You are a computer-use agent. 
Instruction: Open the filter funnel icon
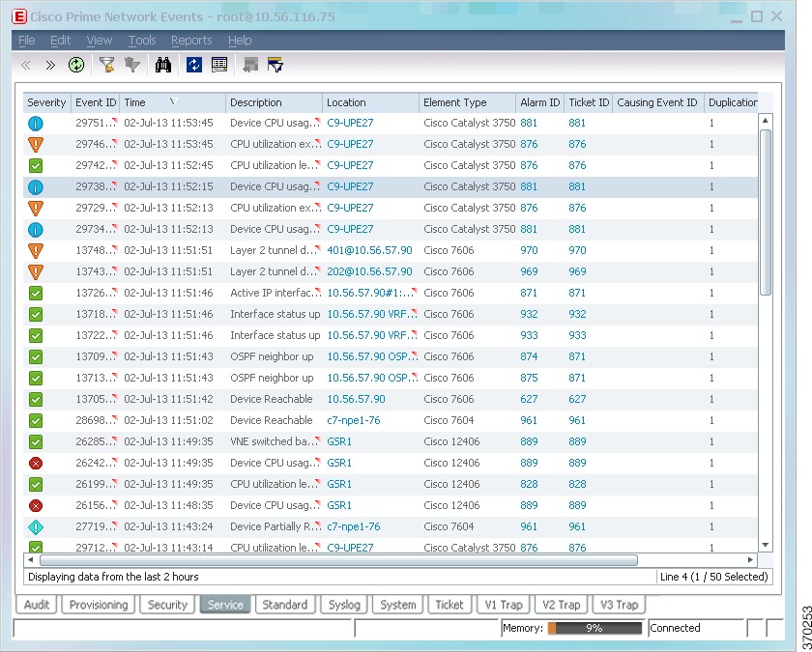click(x=107, y=65)
